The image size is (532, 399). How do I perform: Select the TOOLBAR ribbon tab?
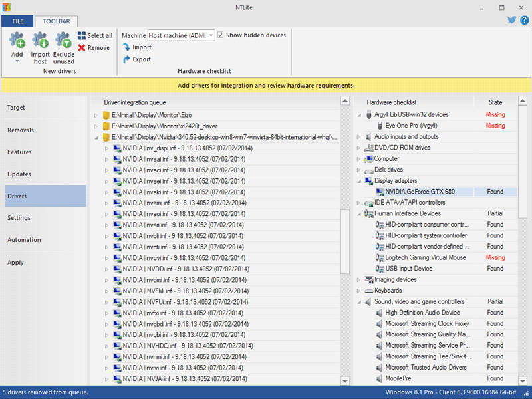point(57,21)
